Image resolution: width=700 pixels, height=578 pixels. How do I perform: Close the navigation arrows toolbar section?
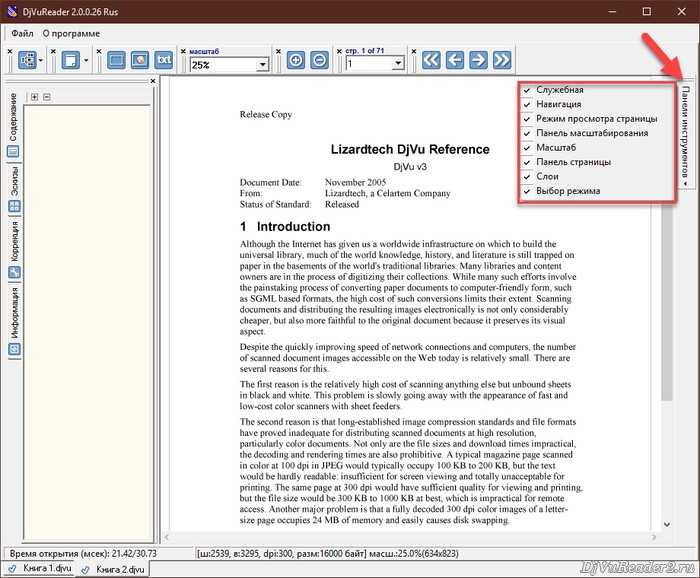point(413,52)
